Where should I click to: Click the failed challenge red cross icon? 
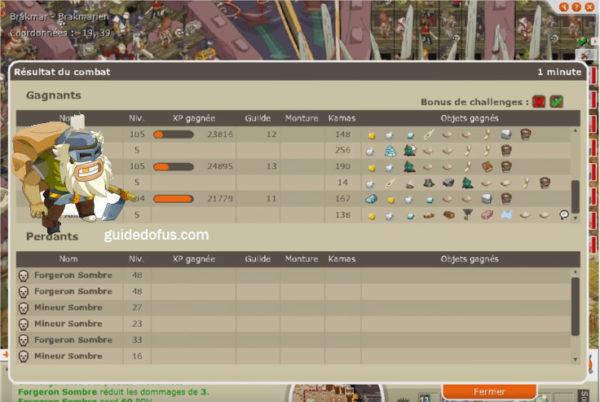pyautogui.click(x=538, y=102)
